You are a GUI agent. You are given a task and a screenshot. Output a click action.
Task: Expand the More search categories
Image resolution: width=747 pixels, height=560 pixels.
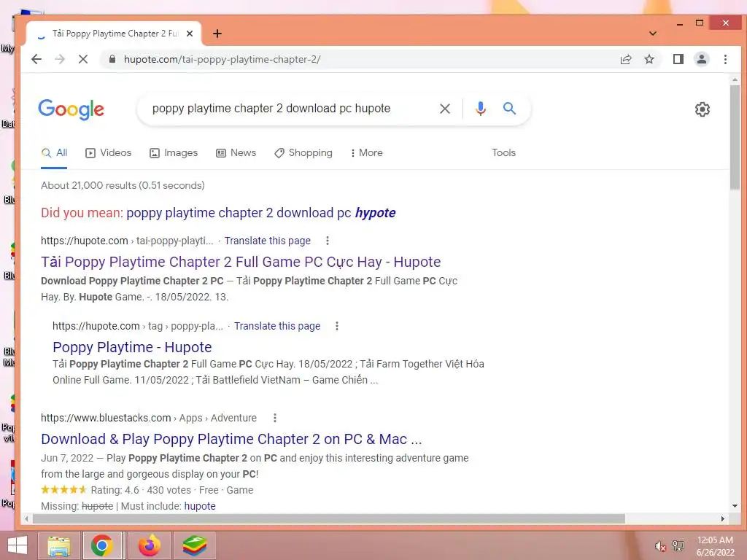click(366, 153)
